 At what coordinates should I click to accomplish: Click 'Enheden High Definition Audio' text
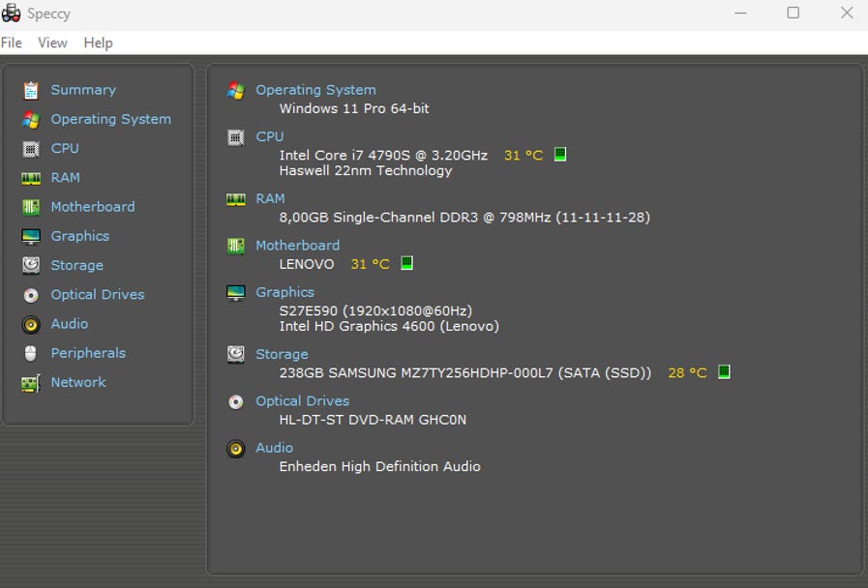(x=379, y=467)
